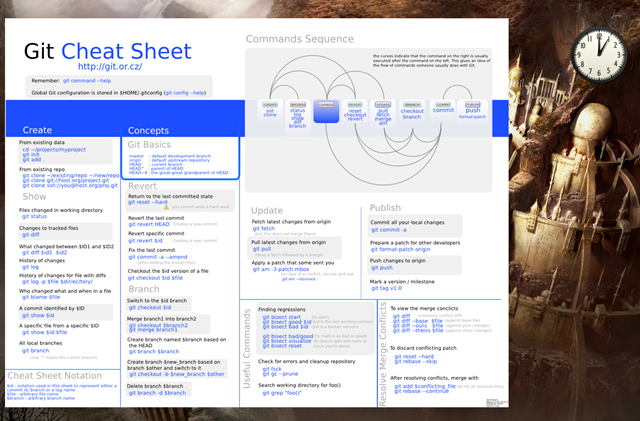Image resolution: width=640 pixels, height=421 pixels.
Task: Click the vertical 'Useful Commands' heading
Action: pos(247,349)
